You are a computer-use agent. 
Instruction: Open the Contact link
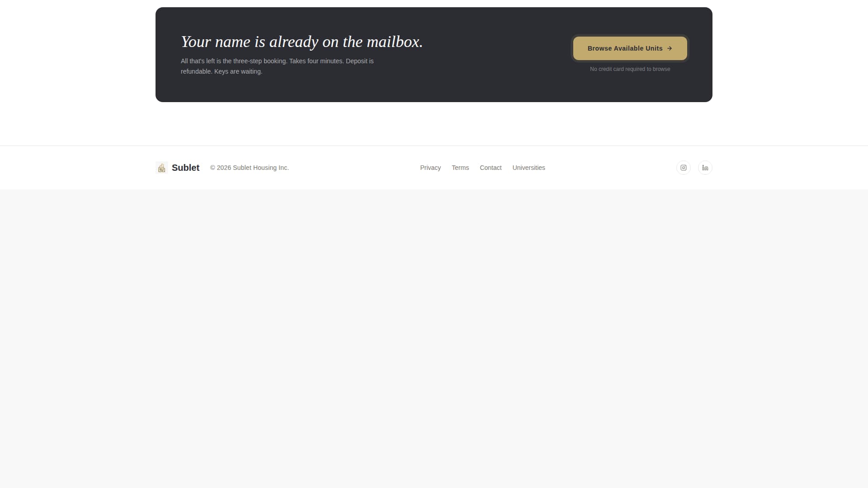point(491,168)
